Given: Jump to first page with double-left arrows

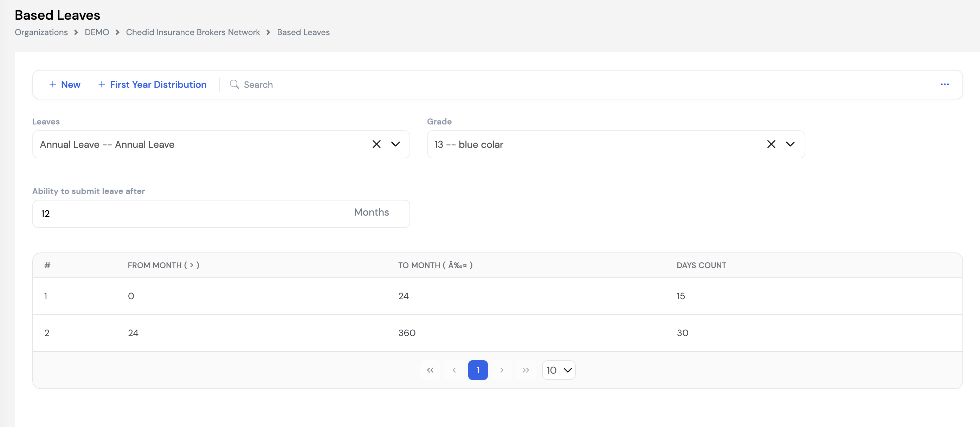Looking at the screenshot, I should (x=430, y=370).
